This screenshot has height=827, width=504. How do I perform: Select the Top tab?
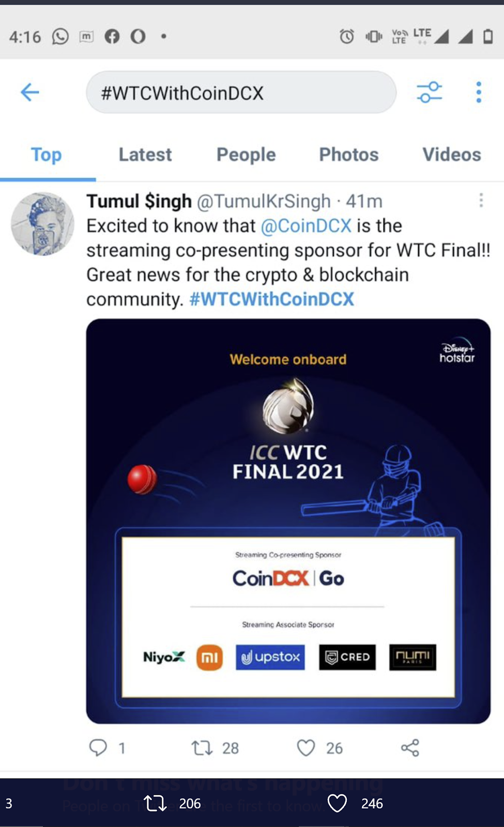[47, 155]
